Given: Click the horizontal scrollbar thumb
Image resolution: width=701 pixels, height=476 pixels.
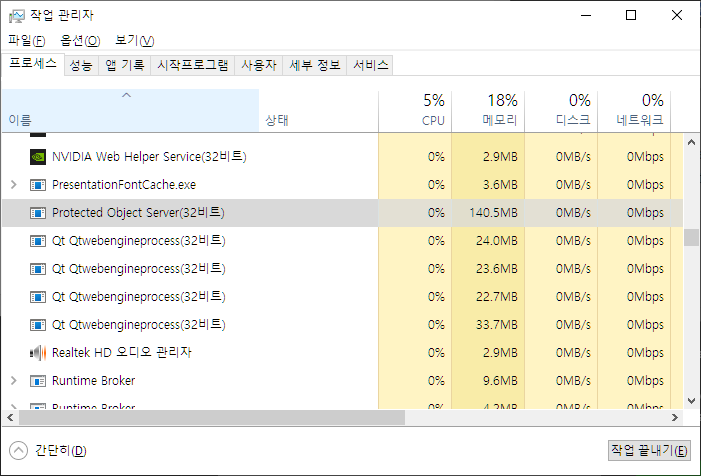Looking at the screenshot, I should point(211,418).
